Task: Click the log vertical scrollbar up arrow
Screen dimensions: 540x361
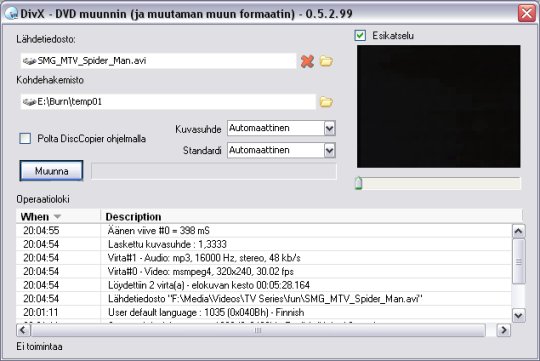Action: (x=519, y=231)
